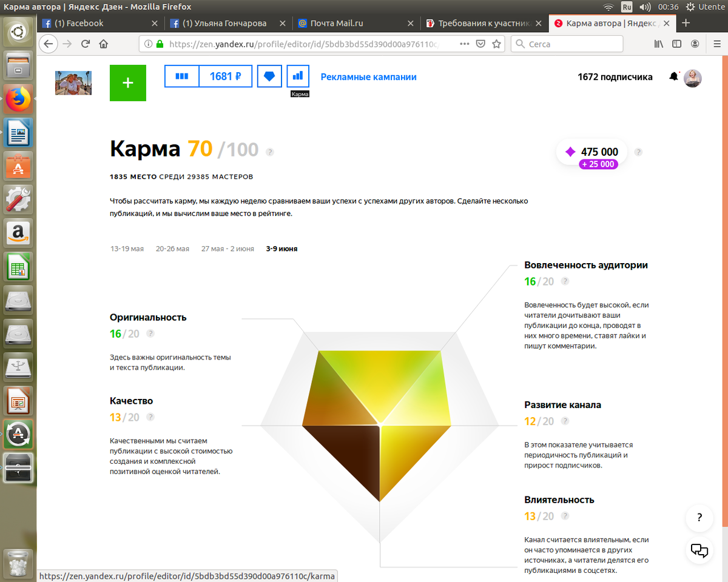Open Ubuntu dash launcher icon

pyautogui.click(x=18, y=32)
